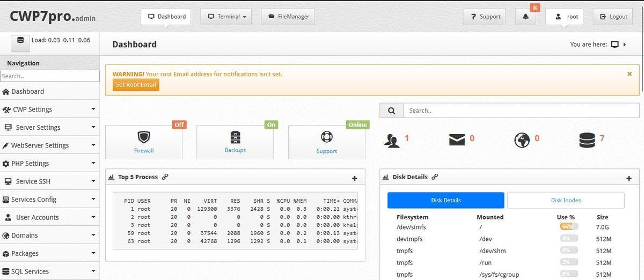Image resolution: width=644 pixels, height=280 pixels.
Task: Click the SQL Services database icon
Action: click(x=6, y=271)
